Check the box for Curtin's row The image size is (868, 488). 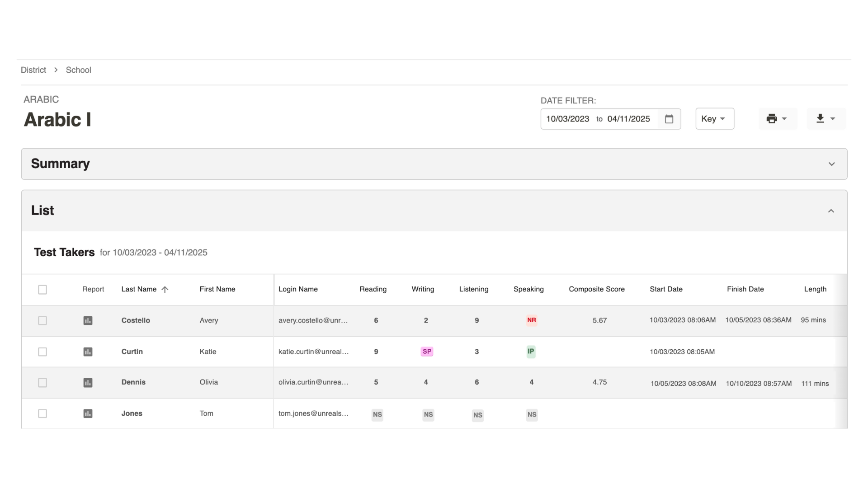42,352
